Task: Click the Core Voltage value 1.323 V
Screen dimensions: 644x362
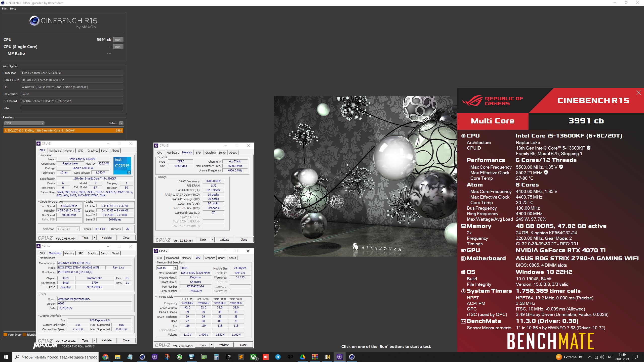Action: coord(100,173)
